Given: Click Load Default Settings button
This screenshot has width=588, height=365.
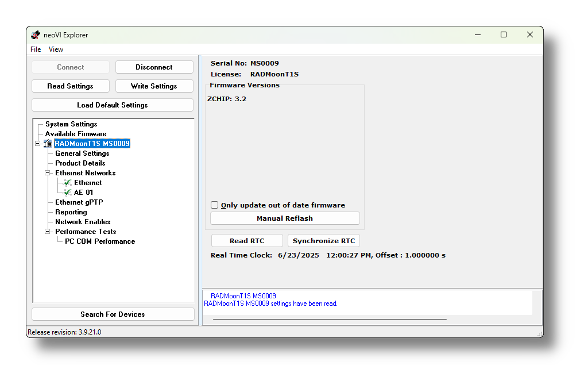Looking at the screenshot, I should tap(113, 105).
